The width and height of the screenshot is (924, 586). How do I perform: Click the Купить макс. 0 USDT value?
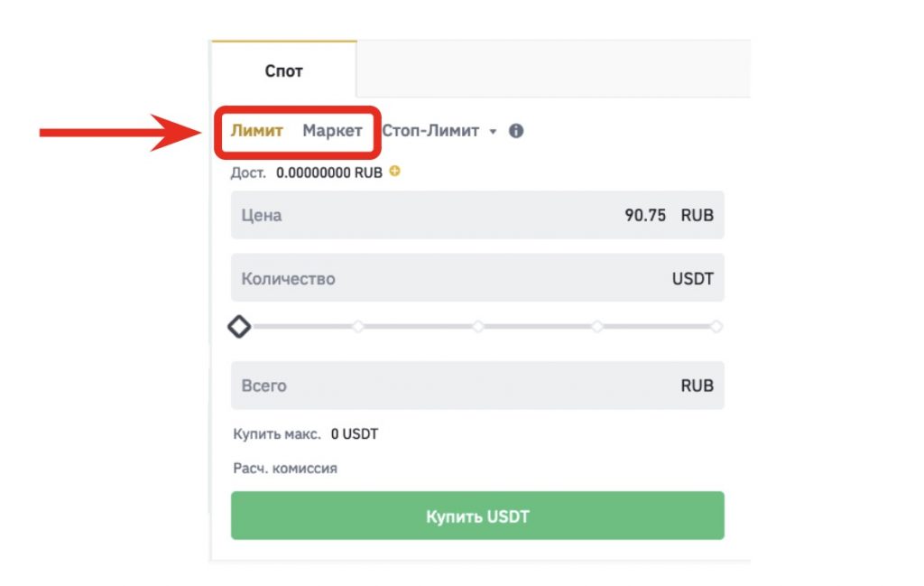point(355,434)
